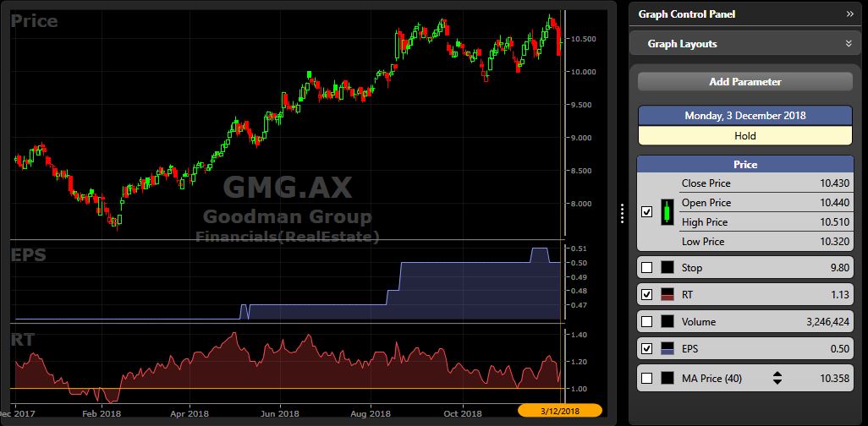Open the MA Price (40) color swatch
Image resolution: width=868 pixels, height=426 pixels.
[x=667, y=379]
